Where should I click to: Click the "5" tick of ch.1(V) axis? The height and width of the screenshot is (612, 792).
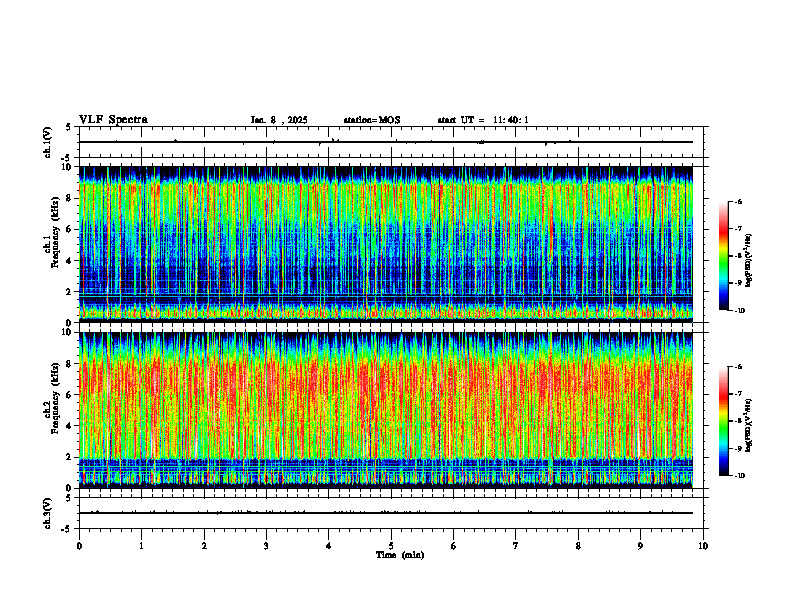tap(68, 128)
